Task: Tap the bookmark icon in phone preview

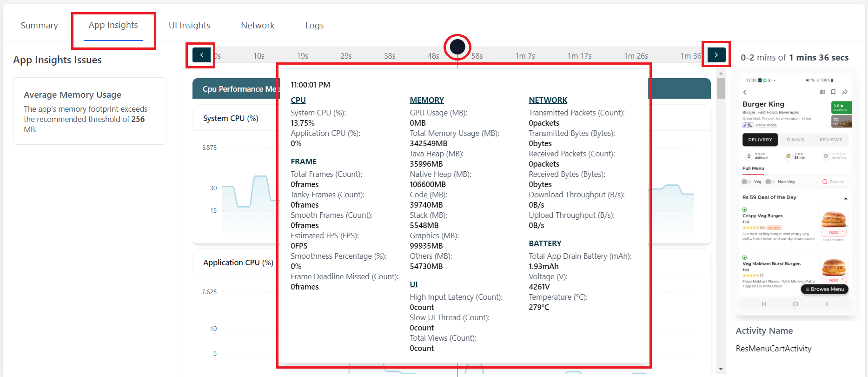Action: click(x=833, y=92)
